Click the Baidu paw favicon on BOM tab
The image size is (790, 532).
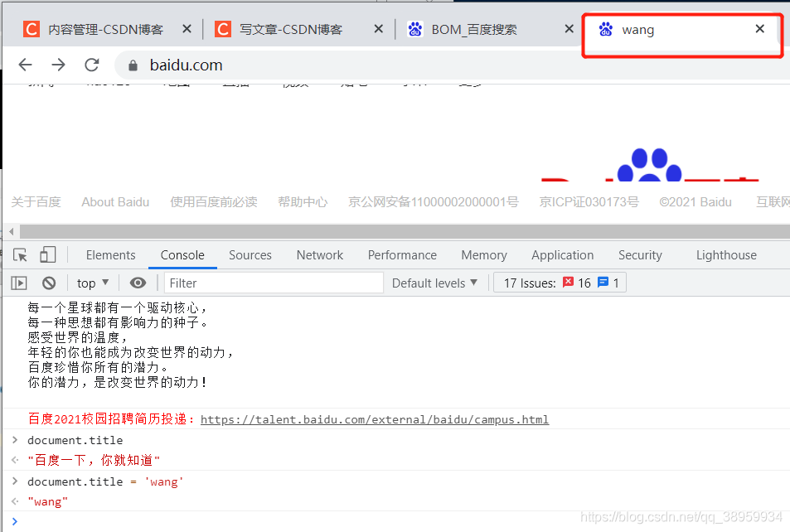tap(415, 29)
